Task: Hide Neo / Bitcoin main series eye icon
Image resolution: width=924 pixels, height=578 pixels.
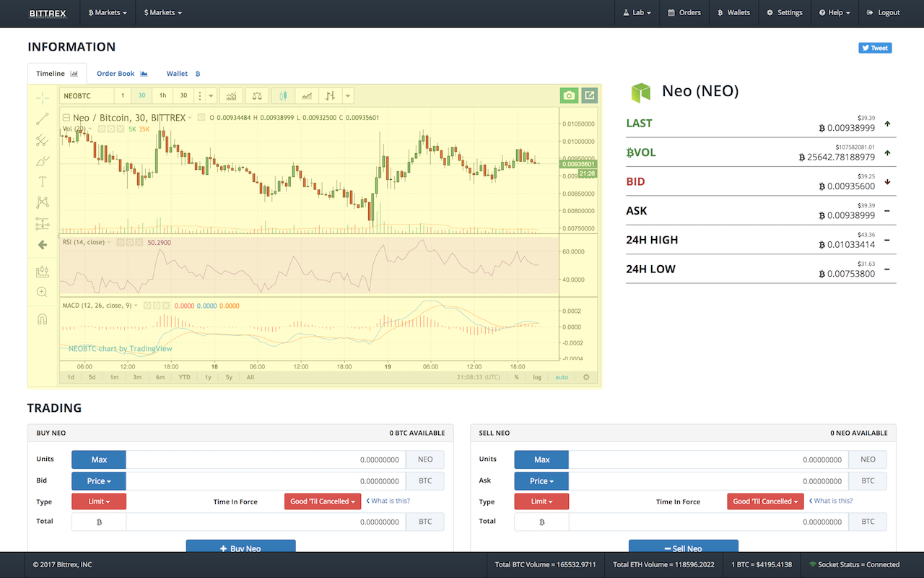Action: click(201, 117)
